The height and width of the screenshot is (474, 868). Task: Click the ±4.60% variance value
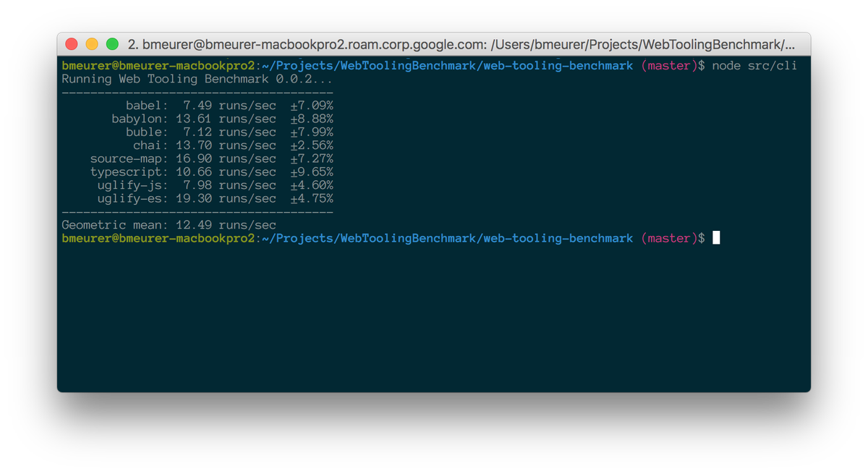coord(312,185)
